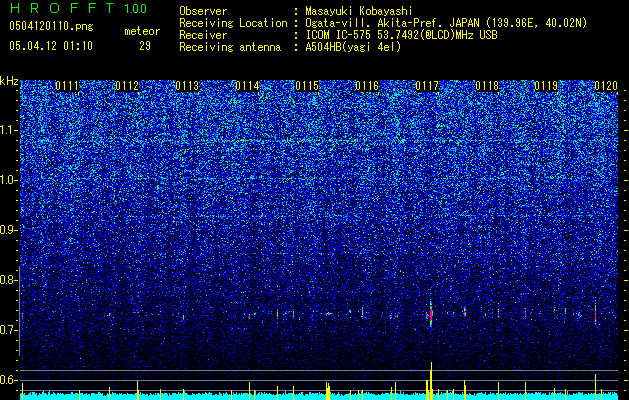Image resolution: width=629 pixels, height=400 pixels.
Task: Click the Receiving Location label
Action: (233, 23)
